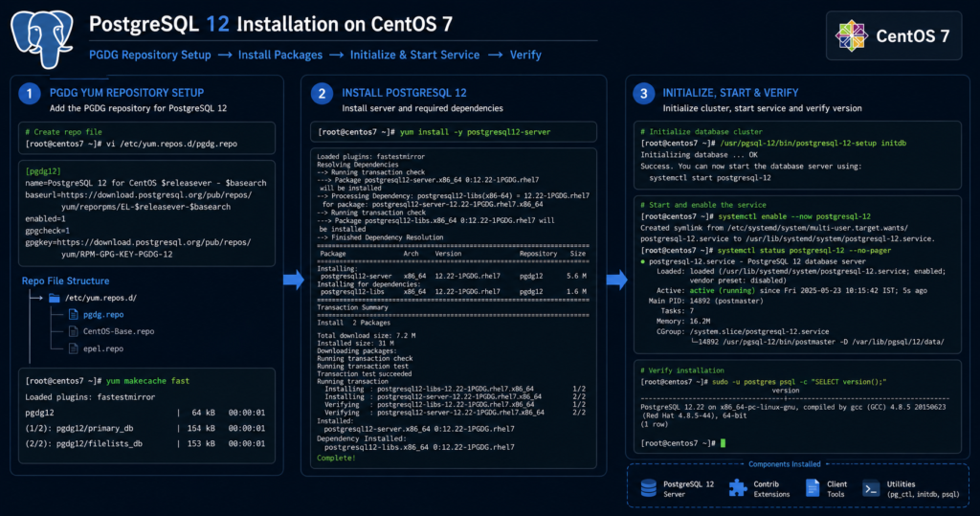This screenshot has height=516, width=980.
Task: Click the '# Create repo file' comment
Action: pyautogui.click(x=63, y=132)
